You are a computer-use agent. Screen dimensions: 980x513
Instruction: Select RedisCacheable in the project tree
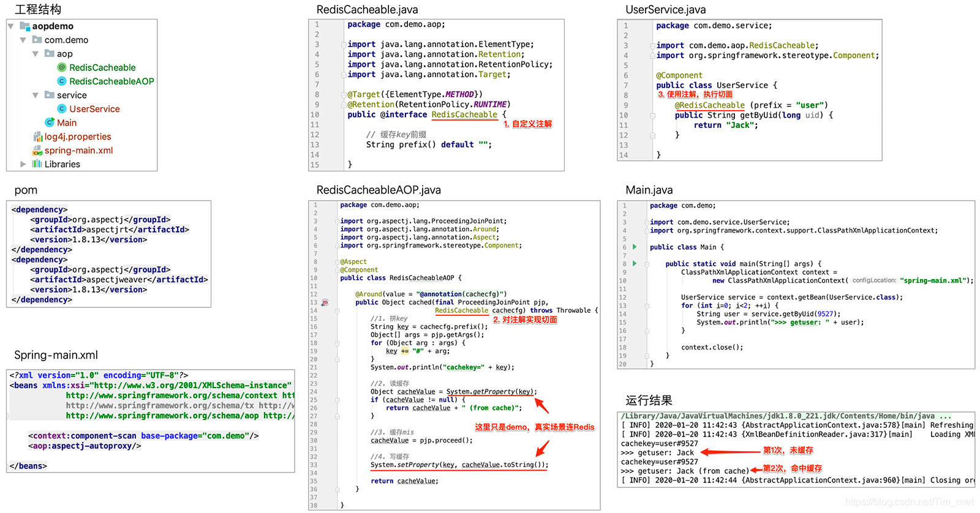[x=102, y=67]
